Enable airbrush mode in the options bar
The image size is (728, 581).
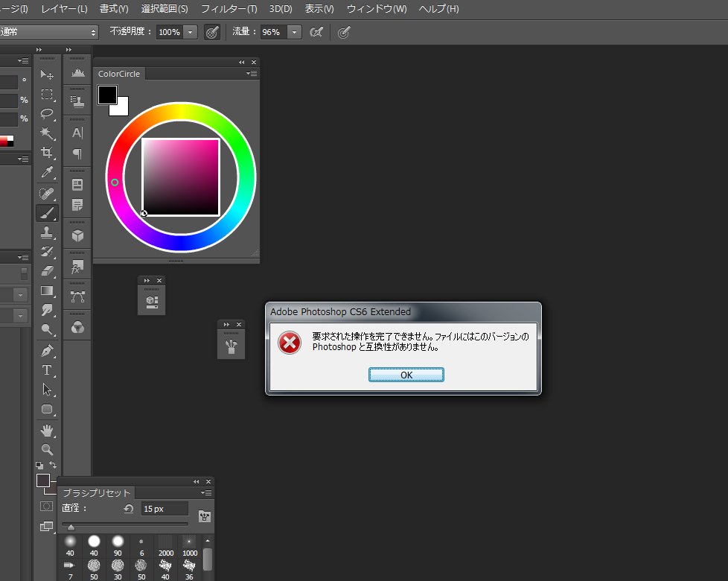click(x=316, y=32)
